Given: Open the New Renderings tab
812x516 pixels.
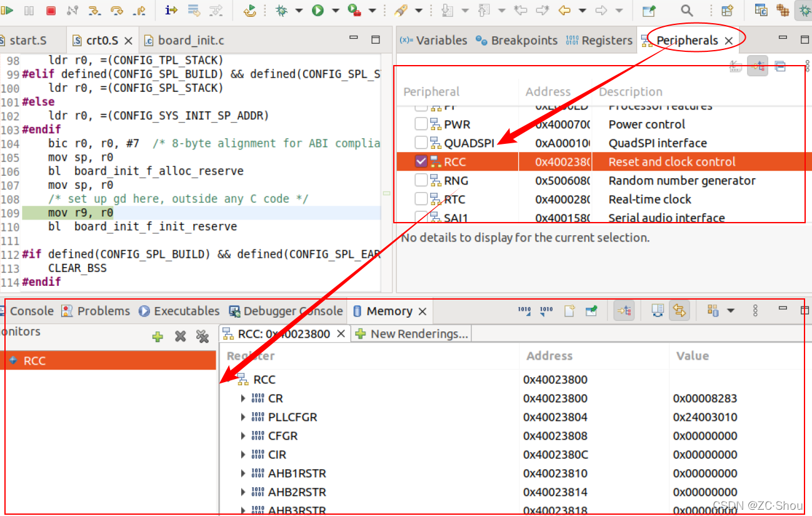Looking at the screenshot, I should (x=413, y=334).
